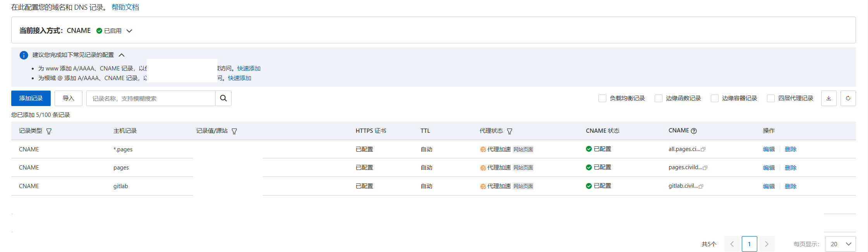Collapse the 建议您完成如下常见记录的配置 section
The height and width of the screenshot is (252, 868).
point(122,55)
